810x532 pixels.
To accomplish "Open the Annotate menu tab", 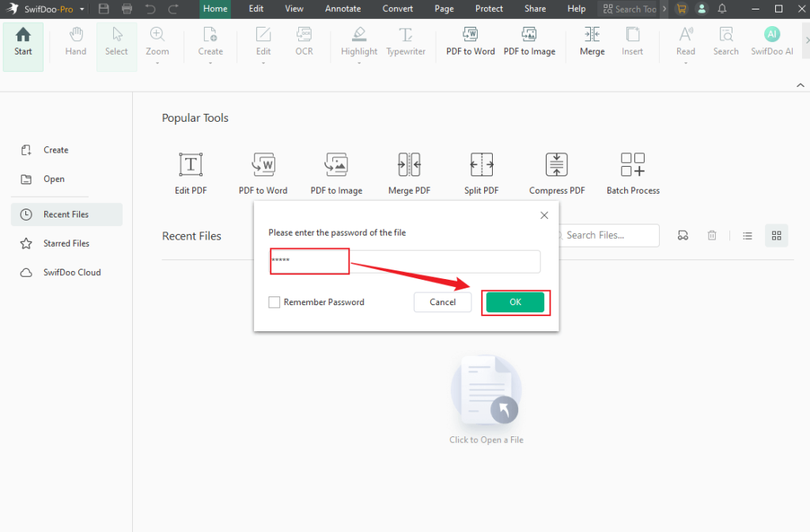I will [x=343, y=9].
